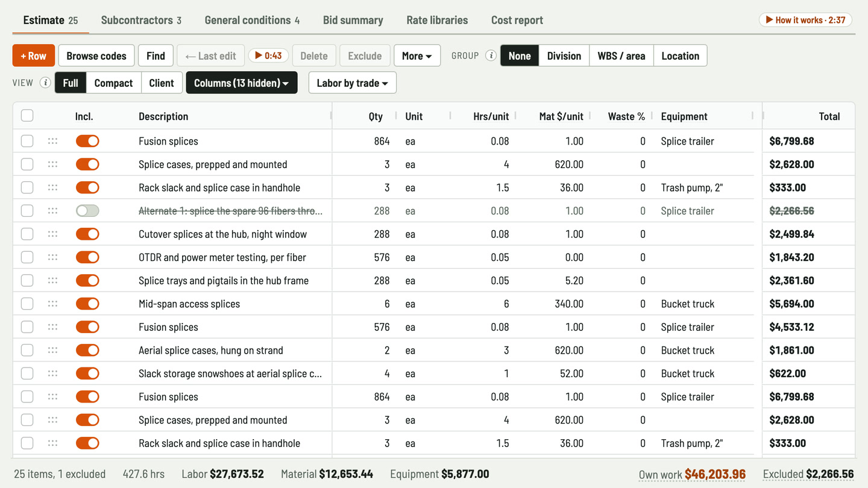Enable the Alternate 1 excluded row toggle
The height and width of the screenshot is (488, 868).
coord(87,211)
